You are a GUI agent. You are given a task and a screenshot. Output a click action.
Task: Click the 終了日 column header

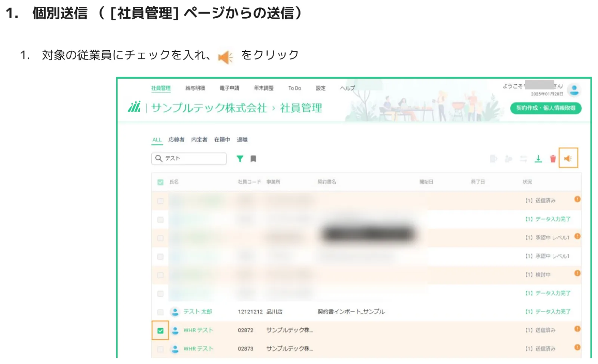click(x=478, y=182)
